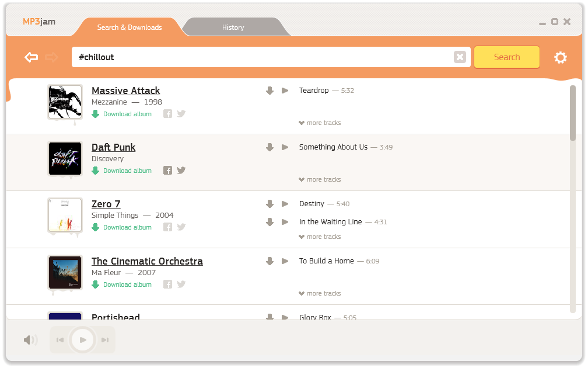Open settings via the gear icon
The width and height of the screenshot is (588, 368).
(x=560, y=57)
